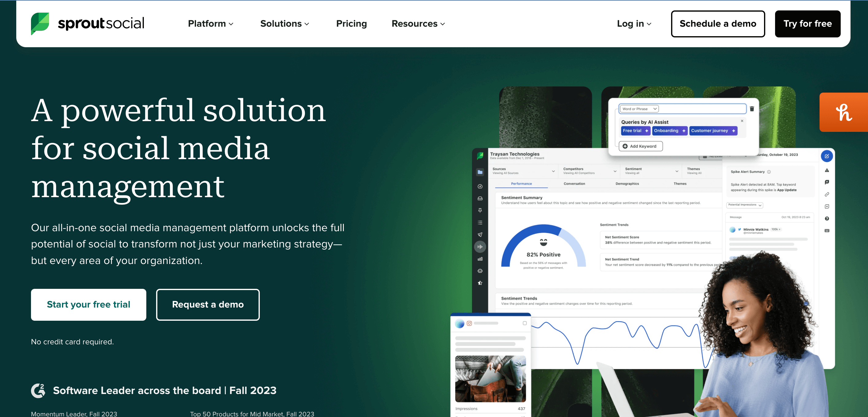Click the Request a demo button
Viewport: 868px width, 417px height.
(x=208, y=304)
